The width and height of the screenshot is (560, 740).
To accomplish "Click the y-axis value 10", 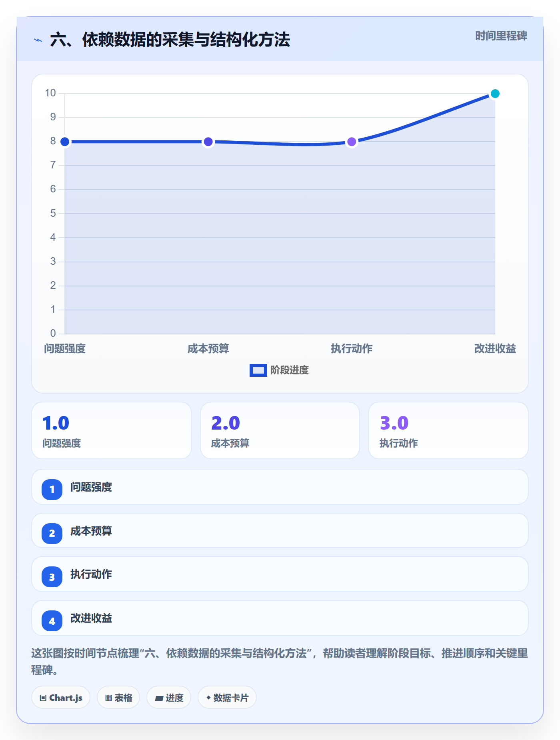I will 50,93.
